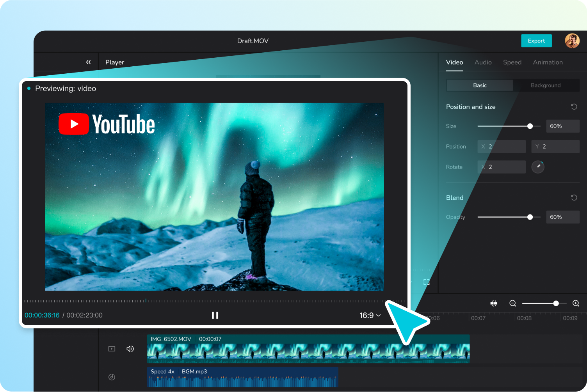Viewport: 587px width, 392px height.
Task: Click the current time 00:00:36:16
Action: pyautogui.click(x=42, y=315)
